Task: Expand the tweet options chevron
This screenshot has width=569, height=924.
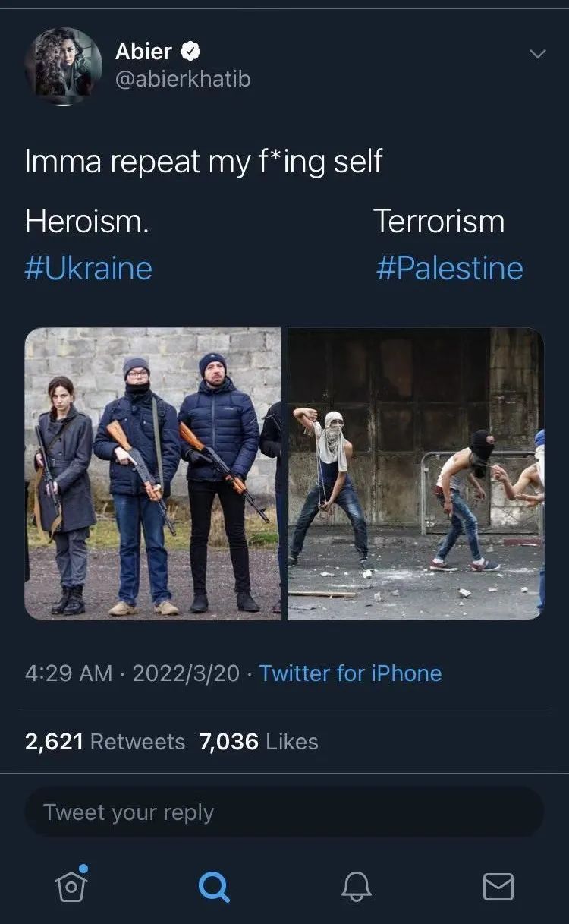Action: click(x=537, y=54)
